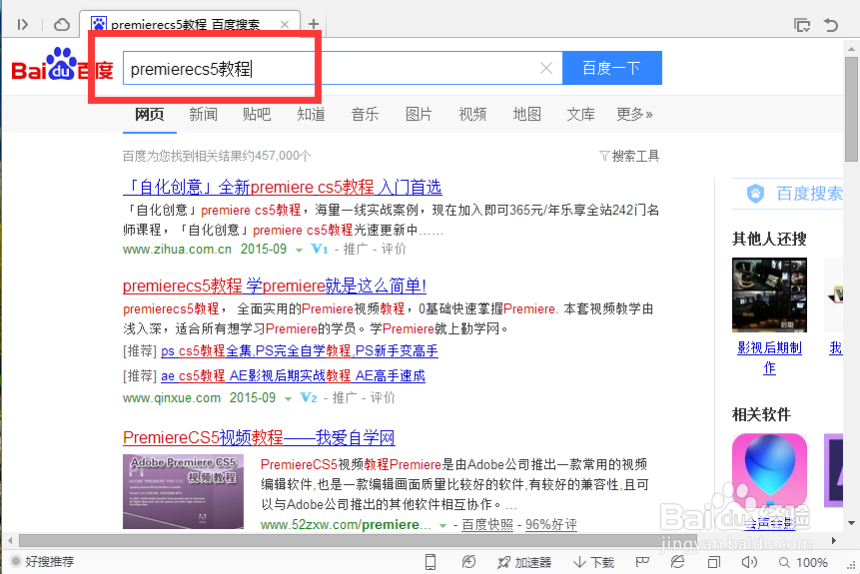Open the 加速器 accelerator rocket
860x574 pixels.
click(x=524, y=562)
